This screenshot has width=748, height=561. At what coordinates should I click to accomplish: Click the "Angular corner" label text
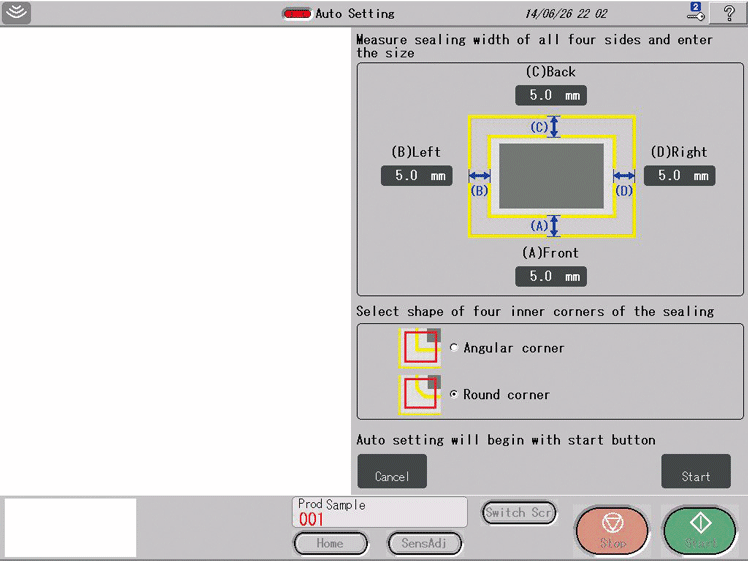tap(514, 348)
